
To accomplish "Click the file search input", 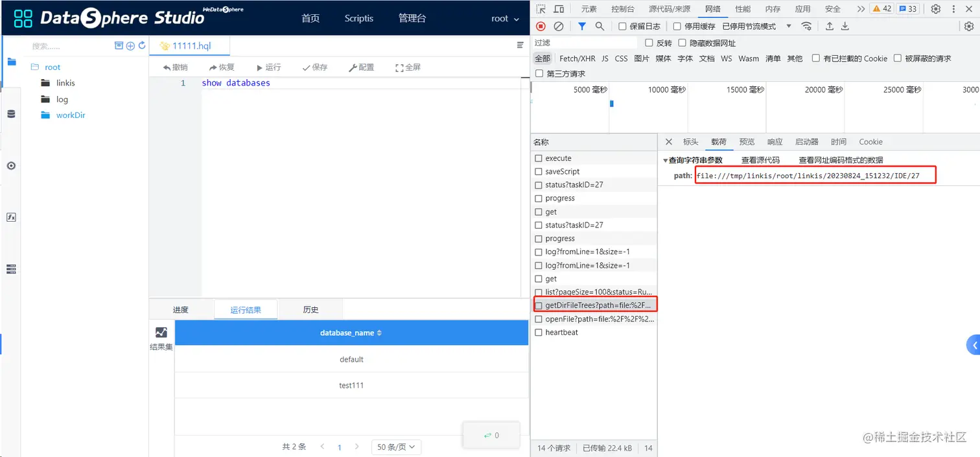I will click(x=69, y=47).
